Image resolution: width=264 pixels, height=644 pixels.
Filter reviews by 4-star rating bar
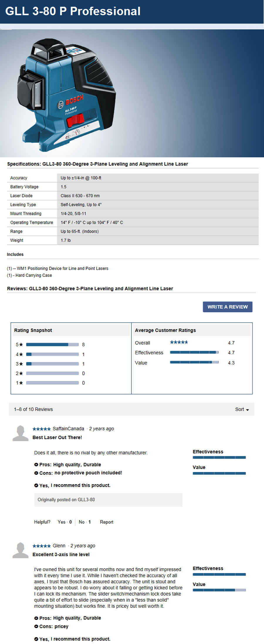(x=52, y=354)
